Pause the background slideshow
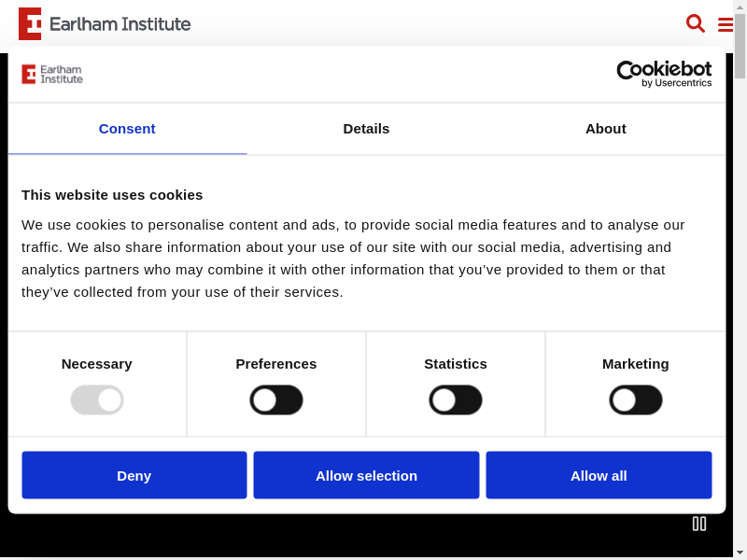This screenshot has height=560, width=747. click(698, 524)
